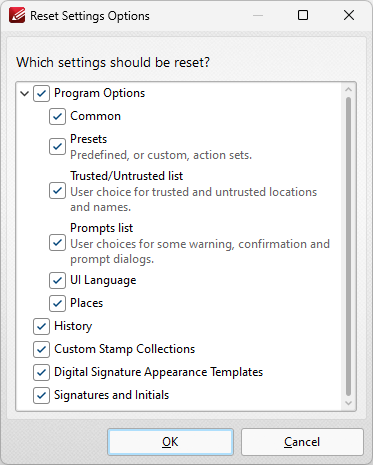373x465 pixels.
Task: Click the scrollbar down arrow
Action: click(x=349, y=403)
